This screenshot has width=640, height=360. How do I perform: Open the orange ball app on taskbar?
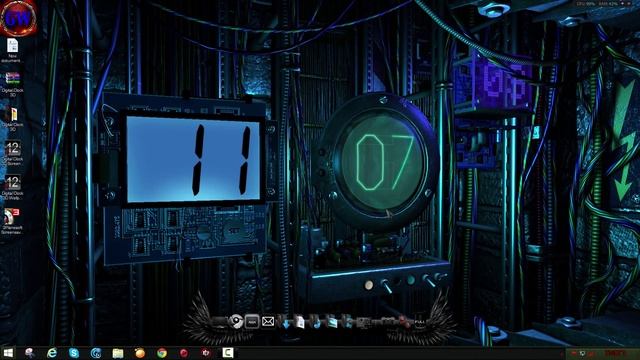[x=140, y=353]
